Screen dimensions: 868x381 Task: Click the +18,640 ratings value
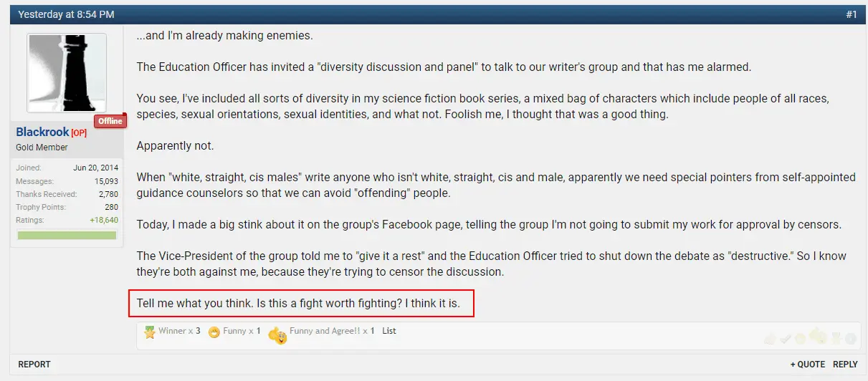click(104, 220)
